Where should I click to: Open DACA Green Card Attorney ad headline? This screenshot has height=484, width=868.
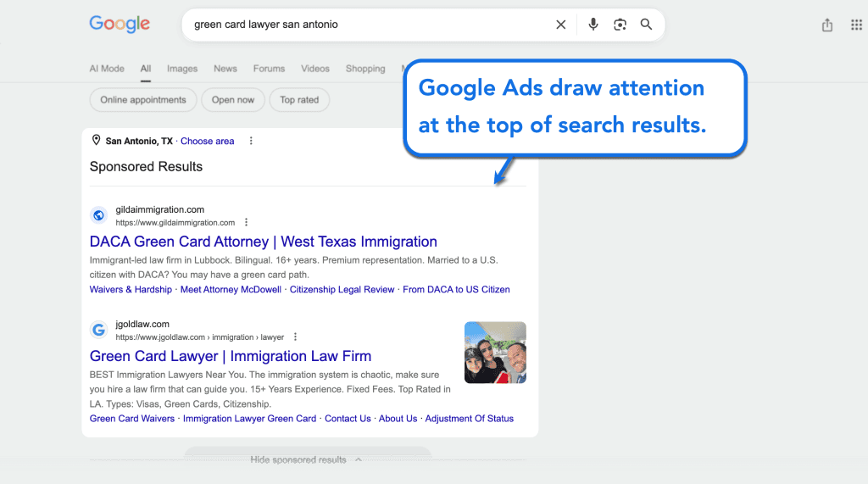pos(264,242)
